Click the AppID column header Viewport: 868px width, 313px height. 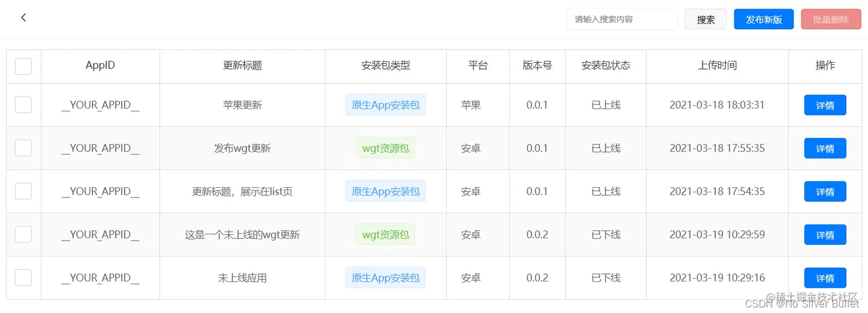coord(100,65)
